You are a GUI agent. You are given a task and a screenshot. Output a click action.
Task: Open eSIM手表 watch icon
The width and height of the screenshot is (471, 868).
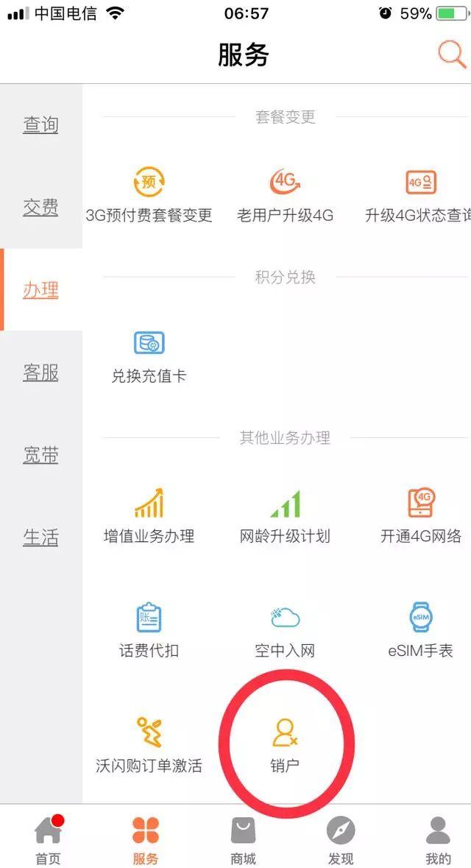click(421, 618)
